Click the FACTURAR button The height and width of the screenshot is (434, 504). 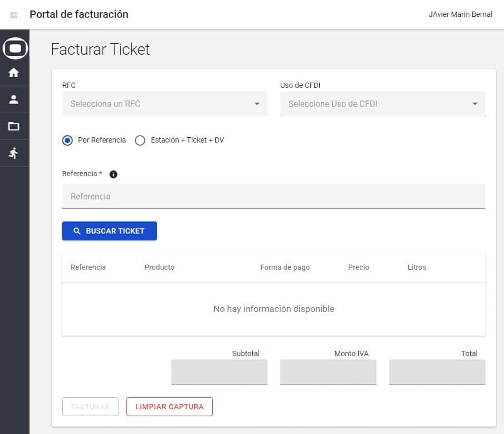91,407
